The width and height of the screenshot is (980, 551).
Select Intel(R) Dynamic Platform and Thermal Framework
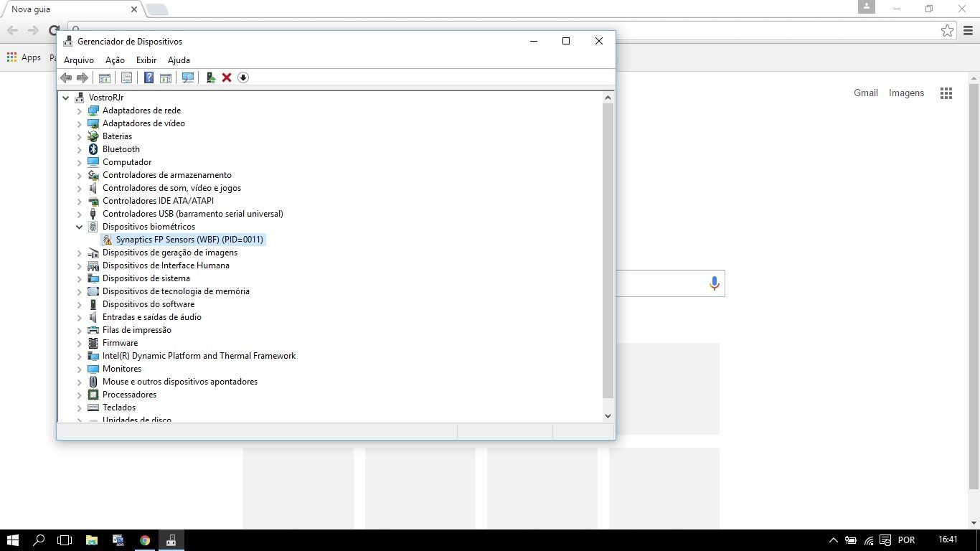pyautogui.click(x=199, y=356)
